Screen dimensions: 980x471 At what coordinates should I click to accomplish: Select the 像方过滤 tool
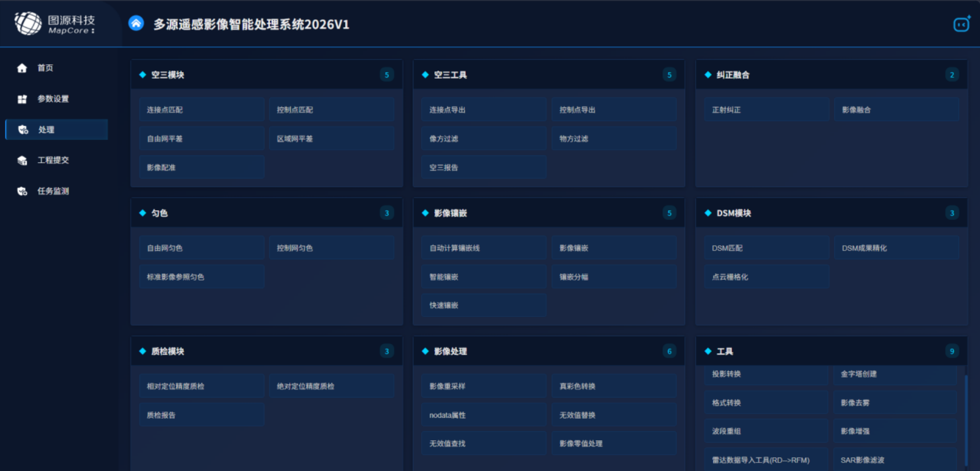click(x=485, y=139)
